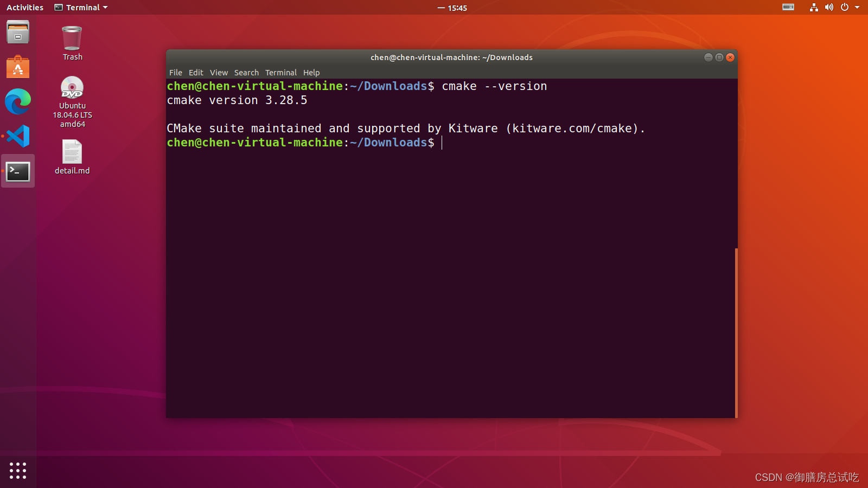Open the 15:45 clock calendar
This screenshot has width=868, height=488.
pyautogui.click(x=452, y=8)
